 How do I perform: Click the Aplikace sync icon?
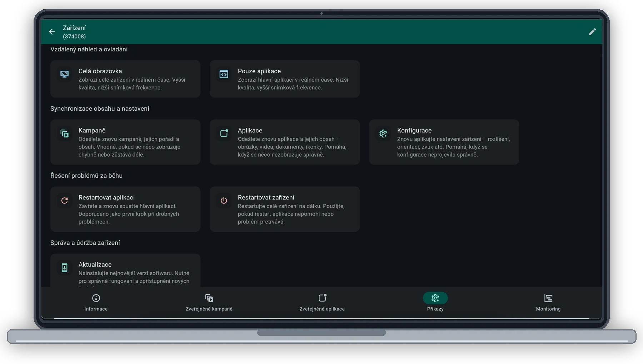pos(224,133)
